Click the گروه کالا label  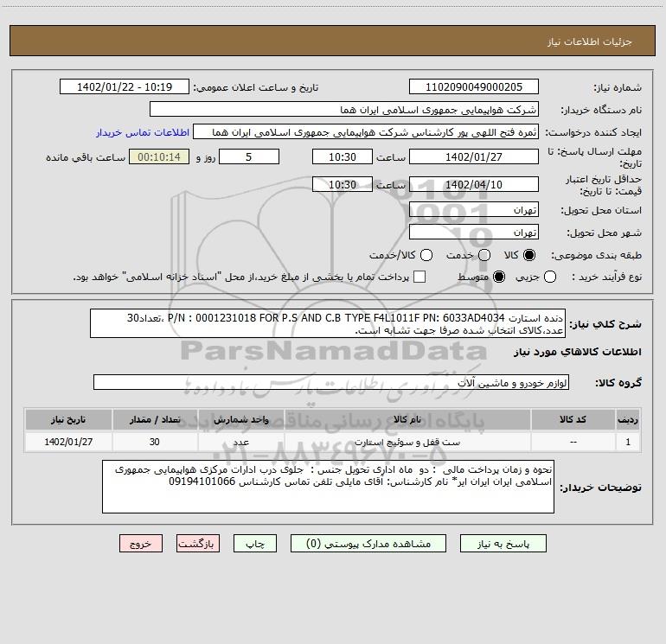coord(618,383)
